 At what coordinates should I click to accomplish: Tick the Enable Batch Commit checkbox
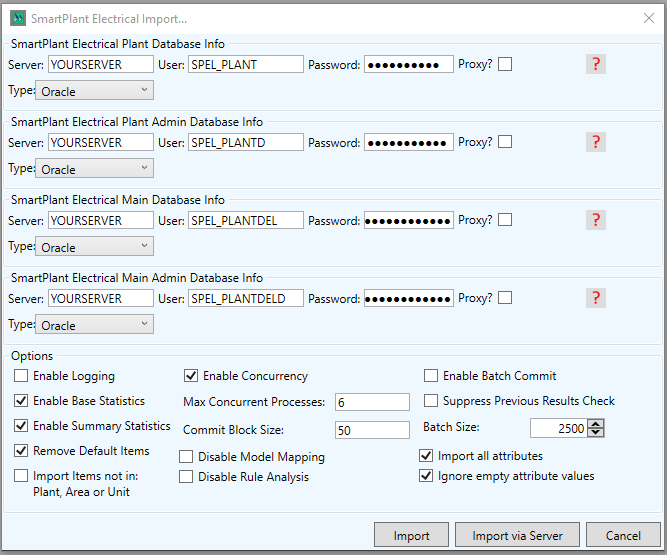[x=431, y=376]
